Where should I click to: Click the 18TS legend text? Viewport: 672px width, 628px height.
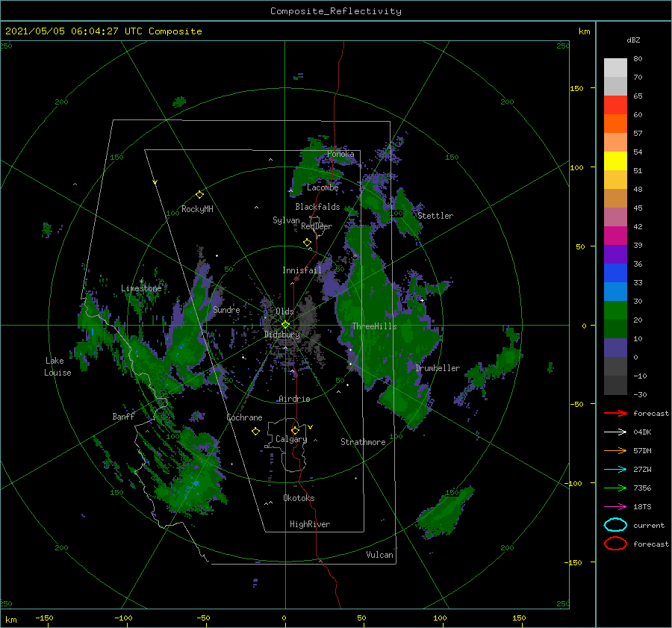[x=642, y=507]
